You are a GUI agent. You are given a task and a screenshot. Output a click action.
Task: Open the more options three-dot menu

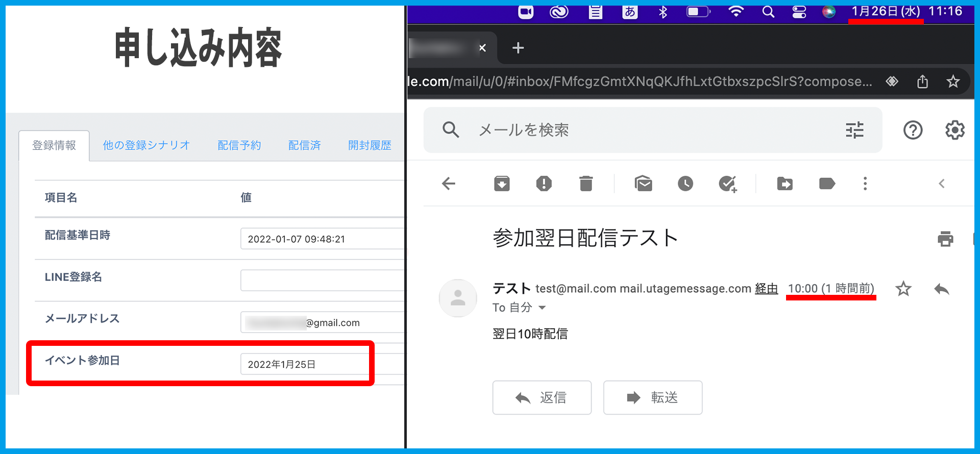[x=865, y=184]
